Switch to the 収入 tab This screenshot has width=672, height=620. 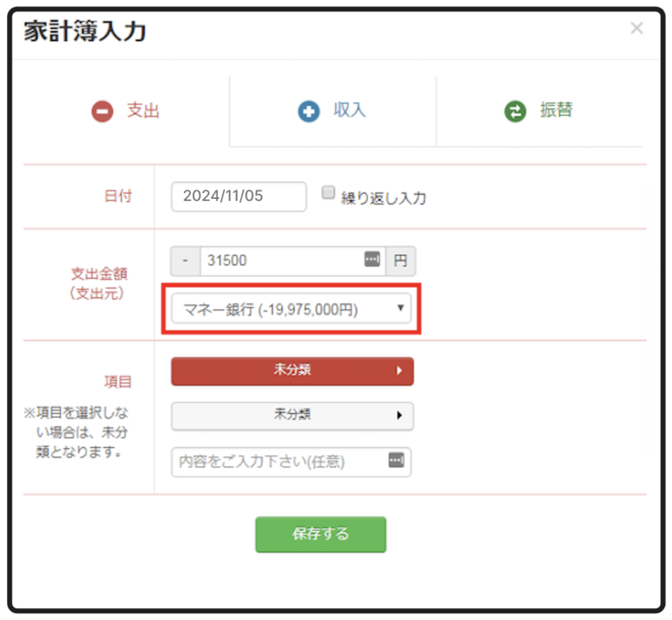point(349,111)
